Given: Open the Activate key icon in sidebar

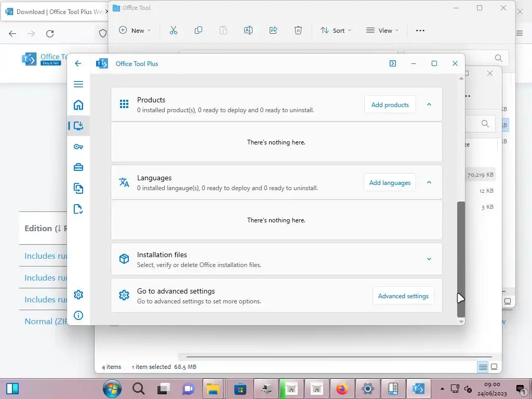Looking at the screenshot, I should (78, 147).
